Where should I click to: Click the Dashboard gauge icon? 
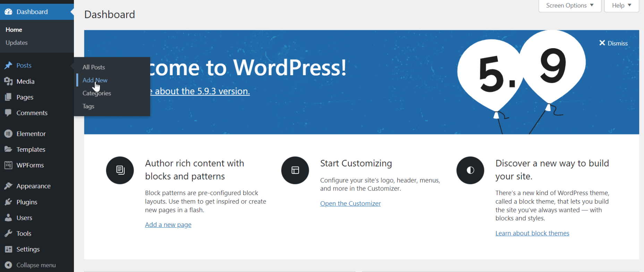click(8, 12)
